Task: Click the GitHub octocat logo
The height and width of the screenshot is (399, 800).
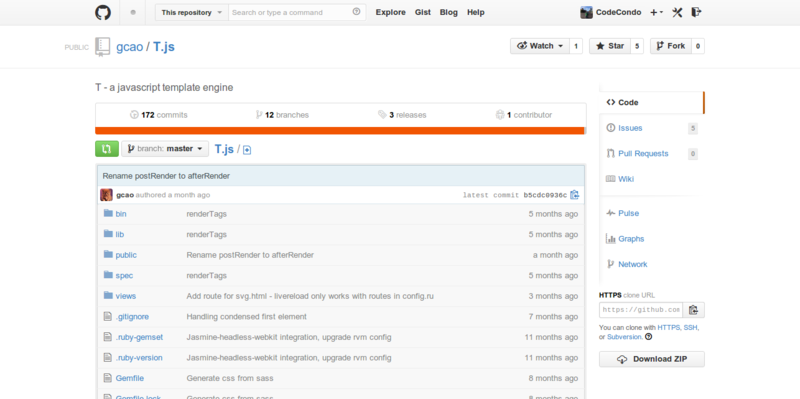Action: click(x=103, y=12)
